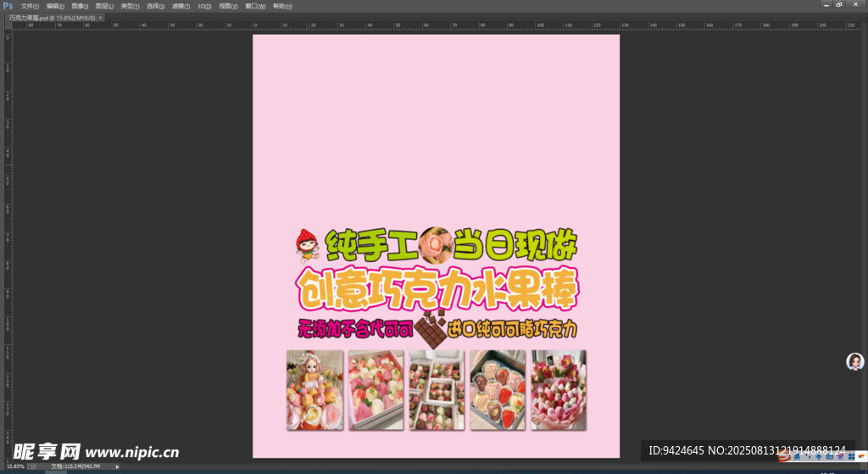Click the Photoshop Ps logo icon

[8, 5]
